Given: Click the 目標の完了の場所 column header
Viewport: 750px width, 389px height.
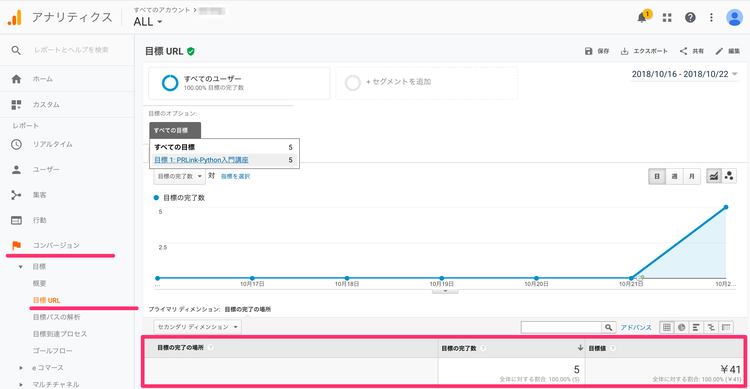Looking at the screenshot, I should point(180,348).
